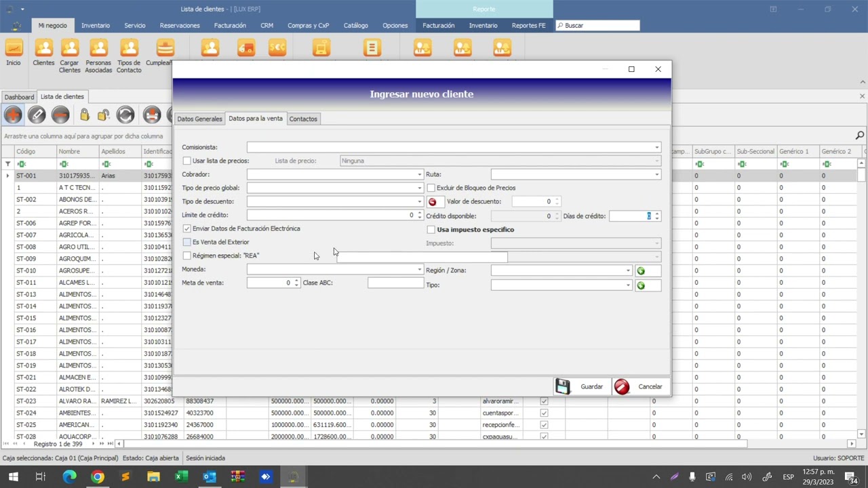Open the CRM menu
The height and width of the screenshot is (488, 868).
[267, 25]
